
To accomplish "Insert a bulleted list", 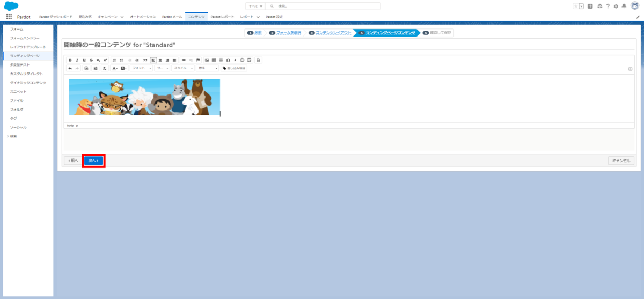I will 121,60.
